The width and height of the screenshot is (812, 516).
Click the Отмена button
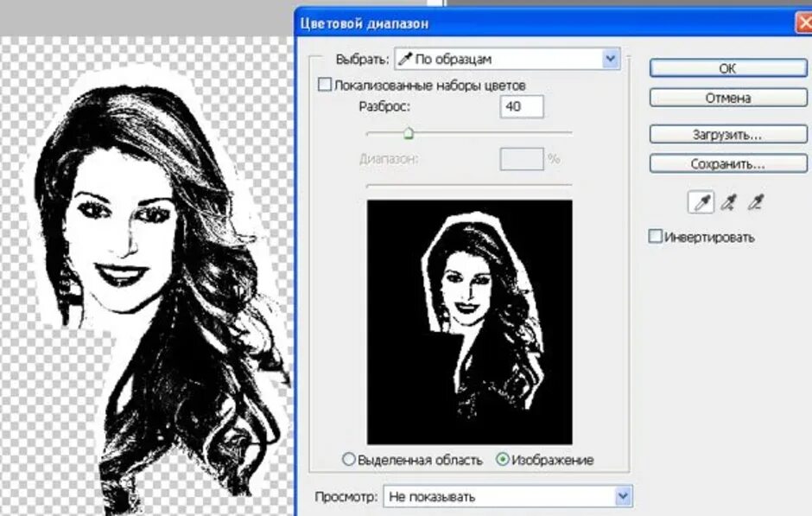(x=728, y=98)
